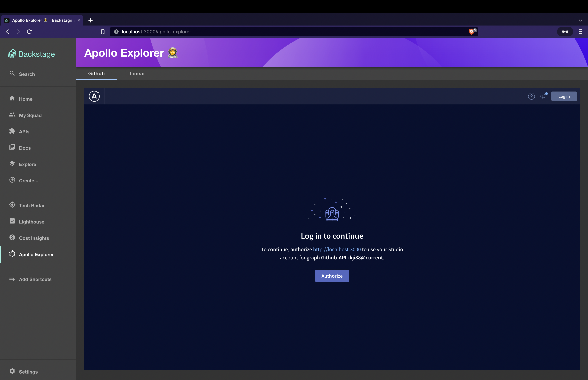Bookmark this page
Screen dimensions: 588x380
click(103, 32)
